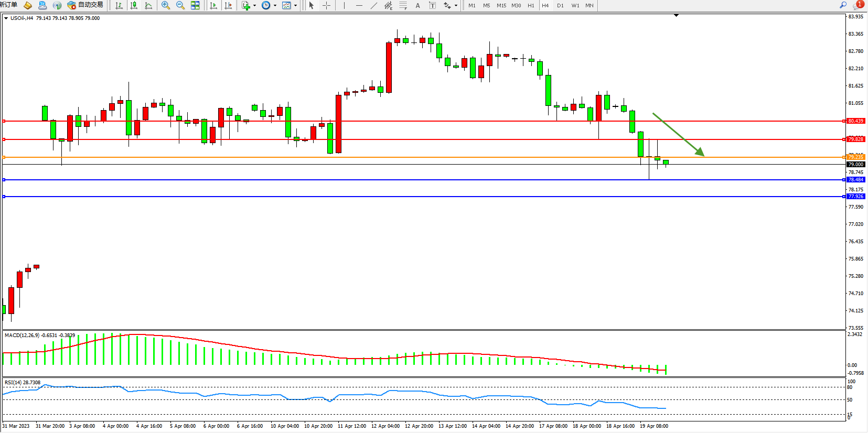This screenshot has height=433, width=868.
Task: Pick the horizontal line drawing tool
Action: 359,5
